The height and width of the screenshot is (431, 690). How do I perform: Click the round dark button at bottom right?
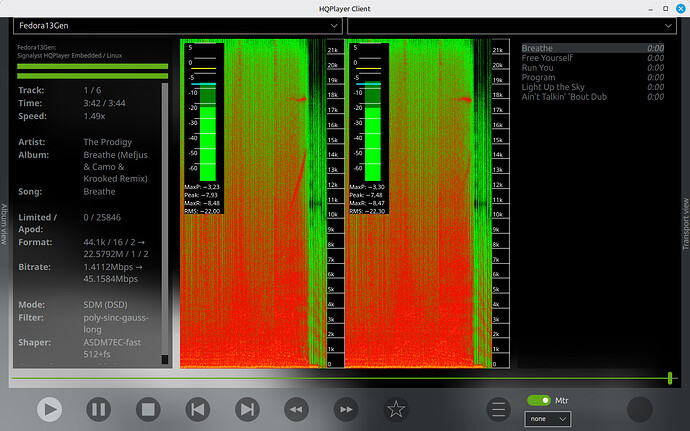coord(639,409)
